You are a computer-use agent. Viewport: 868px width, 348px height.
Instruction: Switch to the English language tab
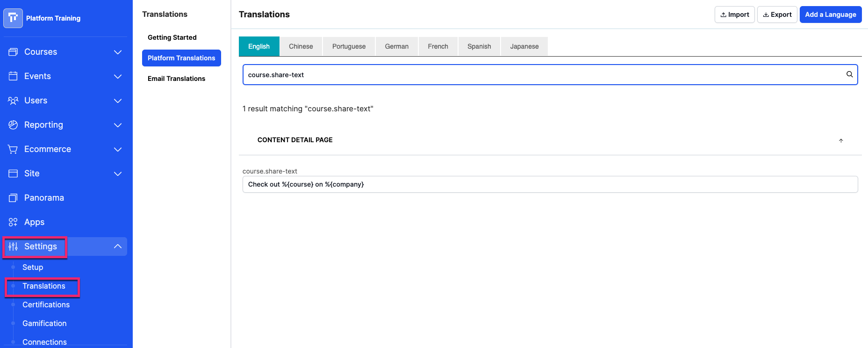(x=259, y=46)
